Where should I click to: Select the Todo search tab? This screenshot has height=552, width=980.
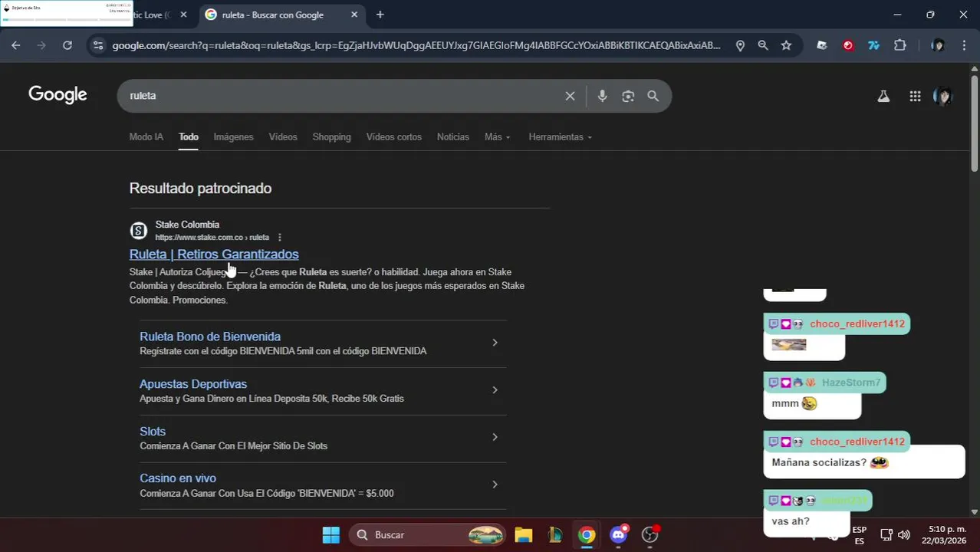coord(189,137)
